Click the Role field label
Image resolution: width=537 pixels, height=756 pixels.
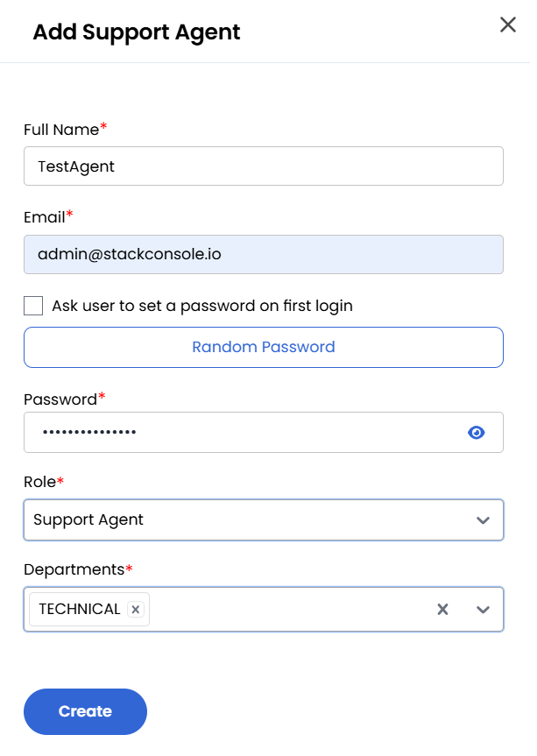click(x=39, y=482)
